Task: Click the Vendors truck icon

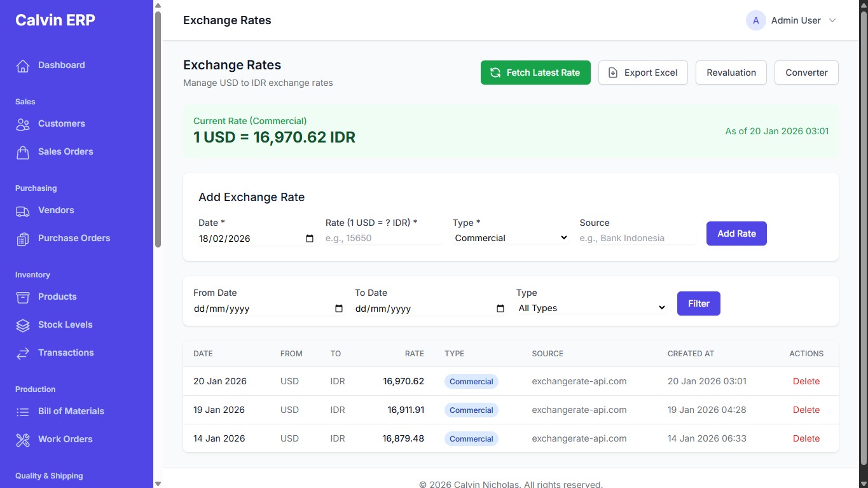Action: coord(23,211)
